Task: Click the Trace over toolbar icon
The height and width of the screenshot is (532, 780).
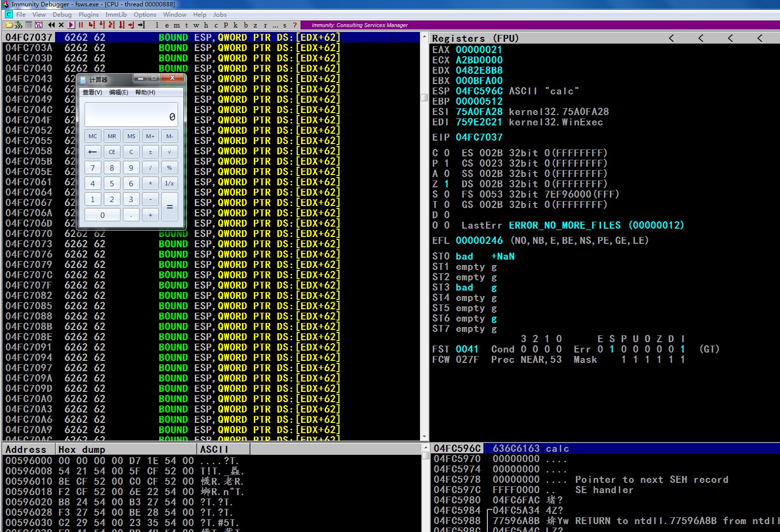Action: pyautogui.click(x=121, y=25)
